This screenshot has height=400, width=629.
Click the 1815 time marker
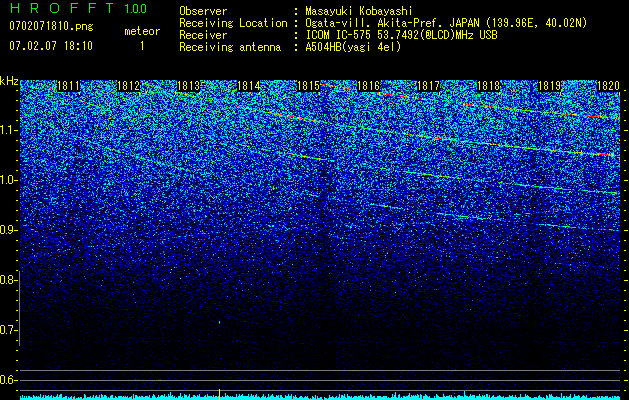pyautogui.click(x=308, y=86)
